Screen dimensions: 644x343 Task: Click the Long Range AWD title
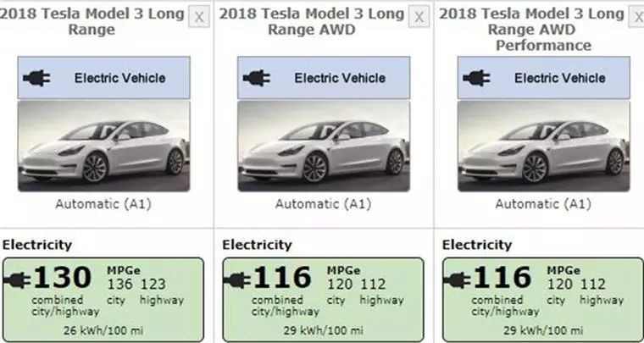[312, 21]
